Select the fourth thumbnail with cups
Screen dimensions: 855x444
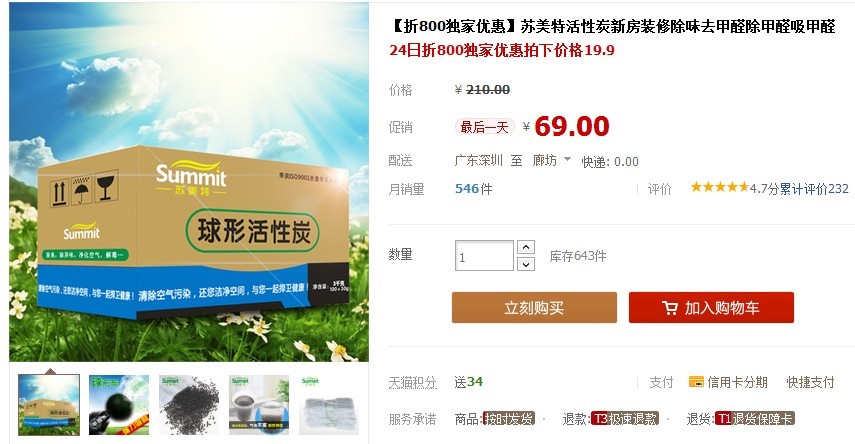[x=258, y=405]
